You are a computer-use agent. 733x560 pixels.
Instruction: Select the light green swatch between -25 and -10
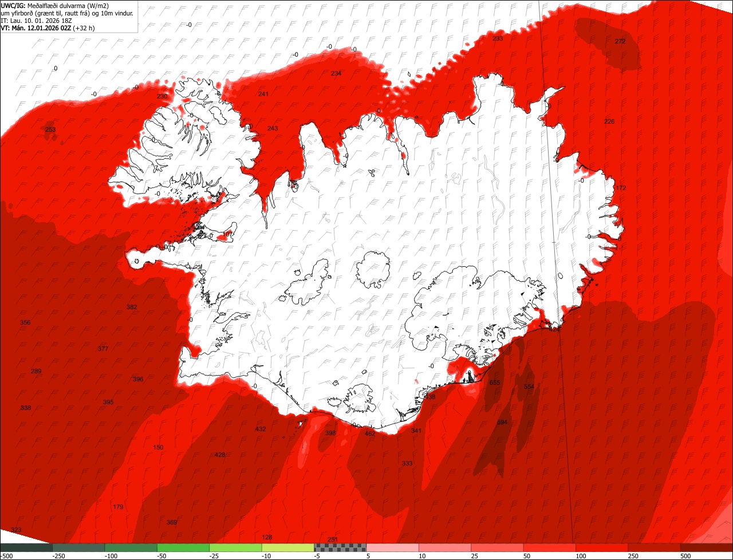pos(235,547)
